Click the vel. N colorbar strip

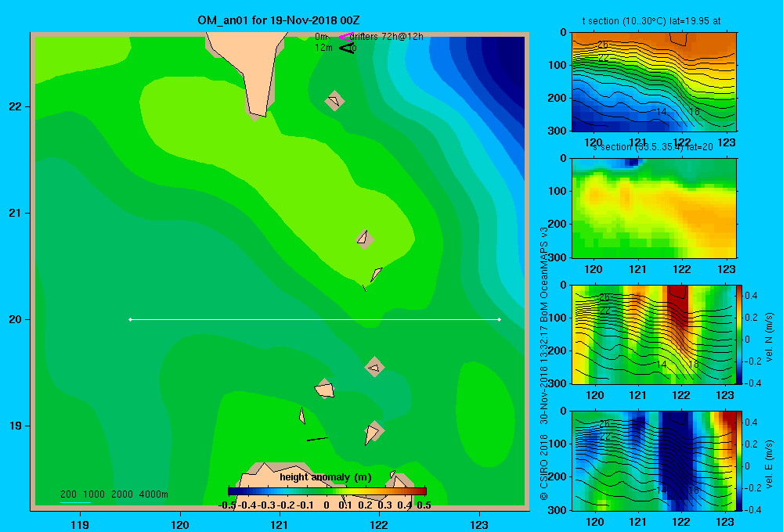point(739,334)
